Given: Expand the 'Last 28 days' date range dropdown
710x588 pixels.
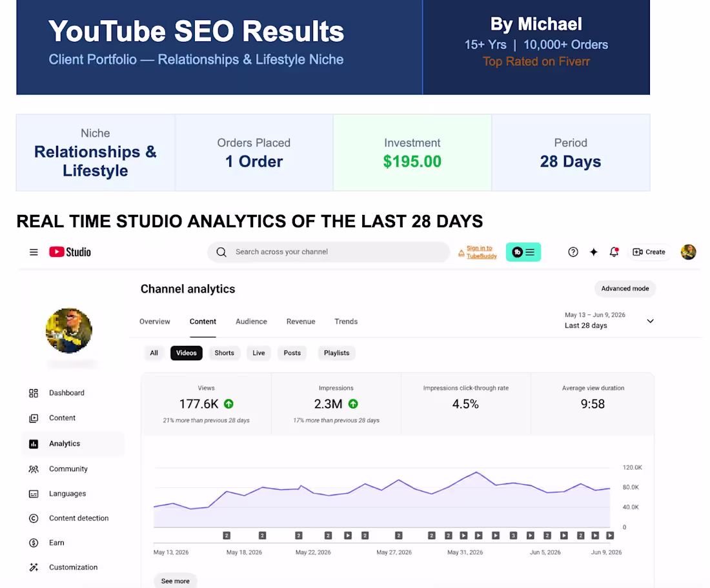Looking at the screenshot, I should (x=609, y=321).
